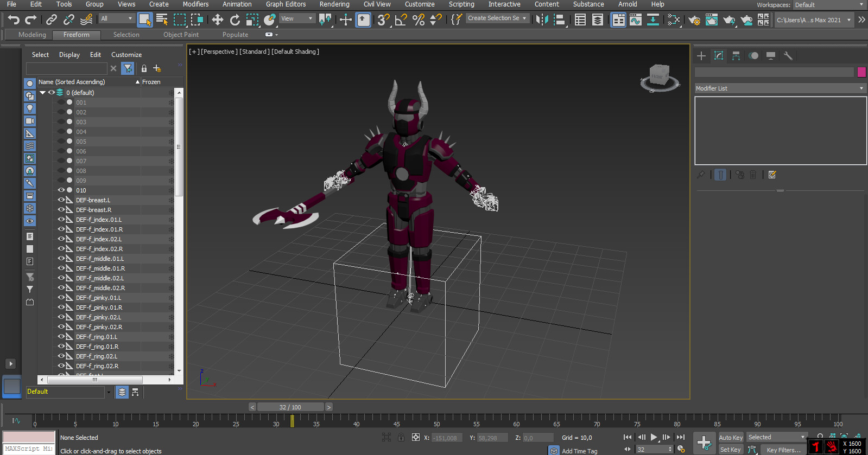This screenshot has width=868, height=455.
Task: Toggle visibility of the 0 (default) layer
Action: pyautogui.click(x=52, y=93)
